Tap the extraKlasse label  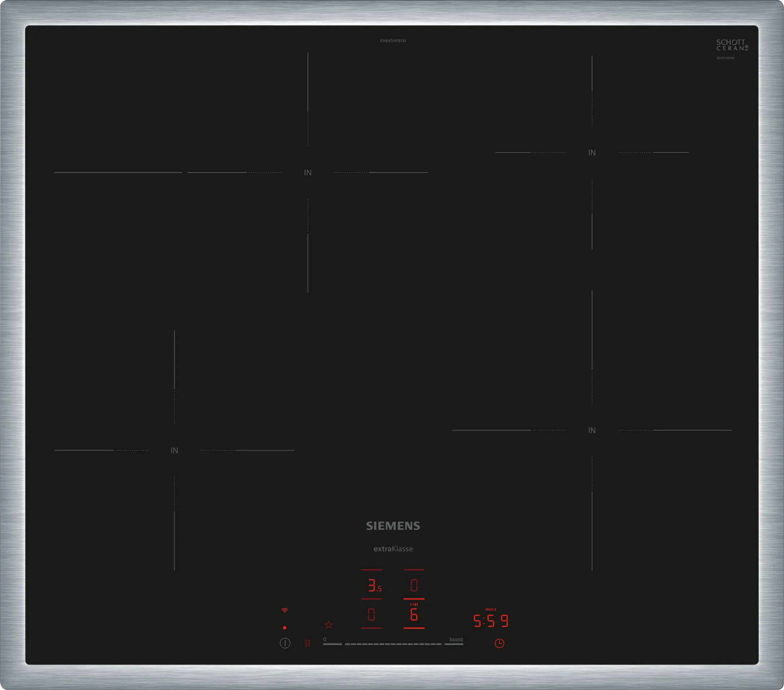[x=393, y=549]
